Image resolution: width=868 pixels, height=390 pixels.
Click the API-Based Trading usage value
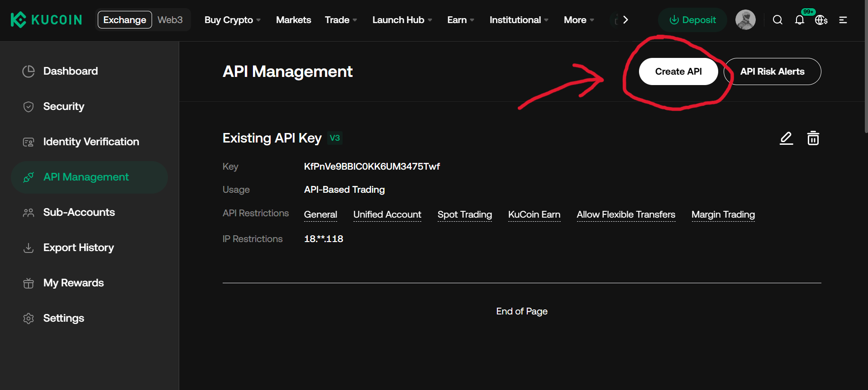(x=344, y=190)
